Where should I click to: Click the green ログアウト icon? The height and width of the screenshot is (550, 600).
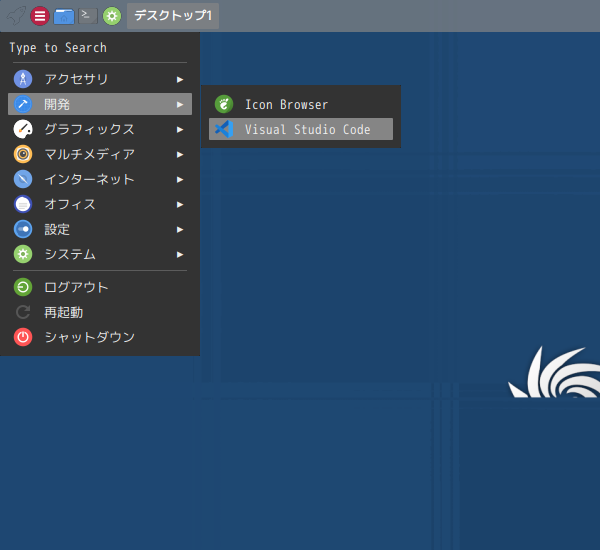coord(23,287)
